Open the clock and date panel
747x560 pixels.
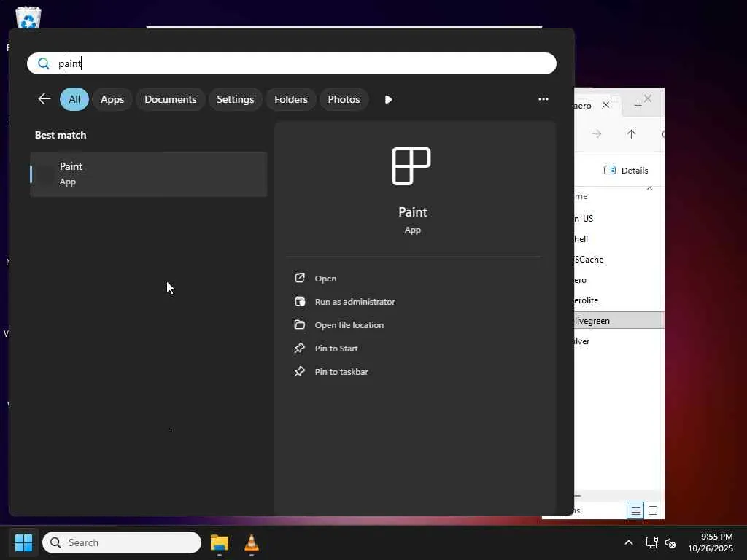[x=711, y=542]
